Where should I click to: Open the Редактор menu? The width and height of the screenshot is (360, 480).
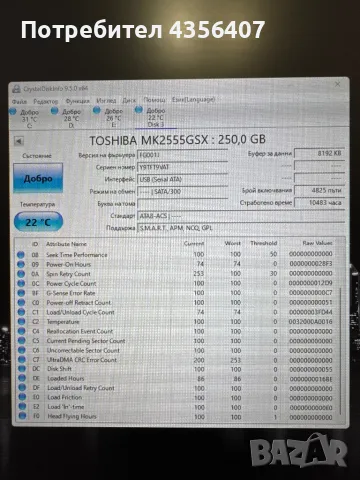pyautogui.click(x=46, y=101)
